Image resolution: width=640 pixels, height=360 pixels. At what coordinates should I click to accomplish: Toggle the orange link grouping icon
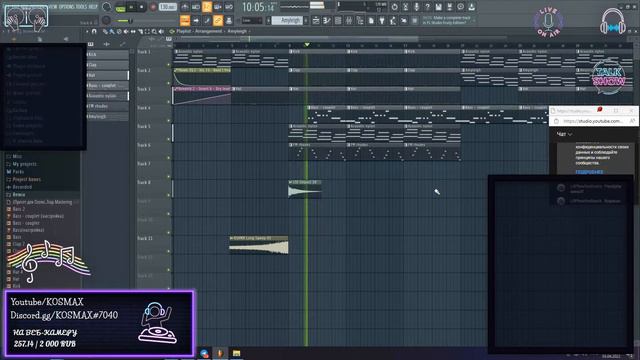[x=218, y=20]
